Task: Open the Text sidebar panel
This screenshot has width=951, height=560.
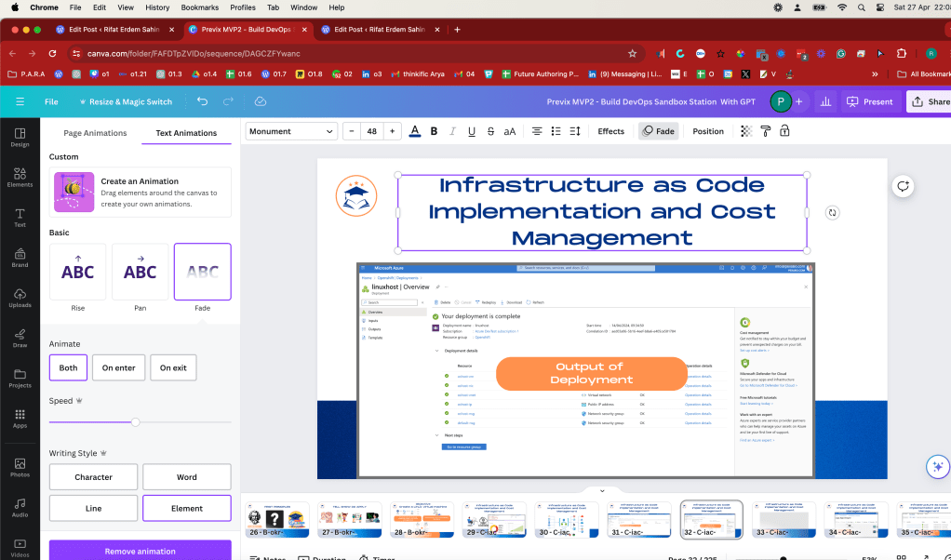Action: click(20, 218)
